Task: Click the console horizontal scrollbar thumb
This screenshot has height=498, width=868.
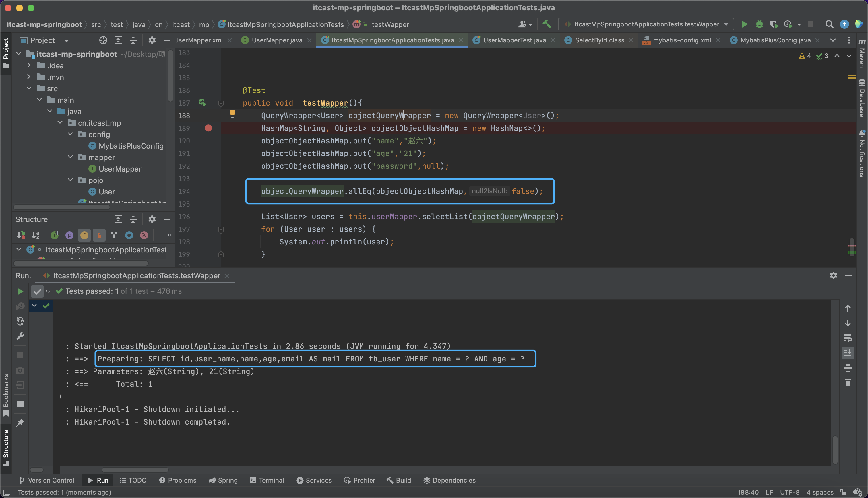Action: coord(135,470)
